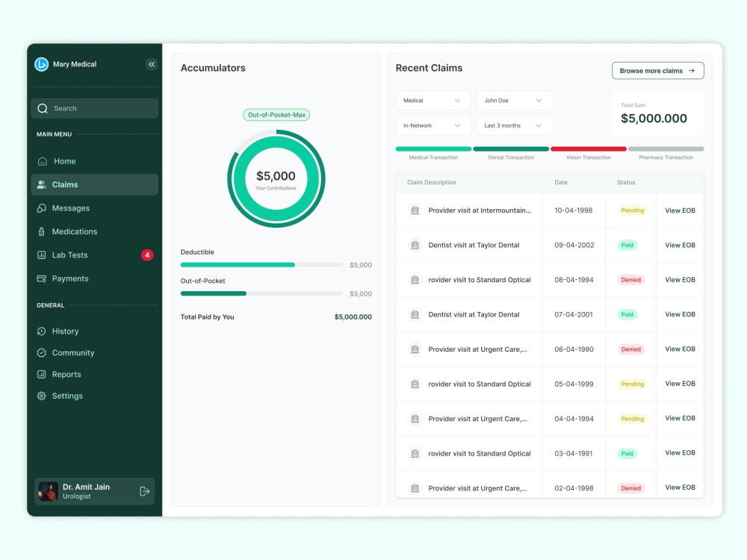This screenshot has height=560, width=747.
Task: Open Home from the main menu
Action: (94, 161)
